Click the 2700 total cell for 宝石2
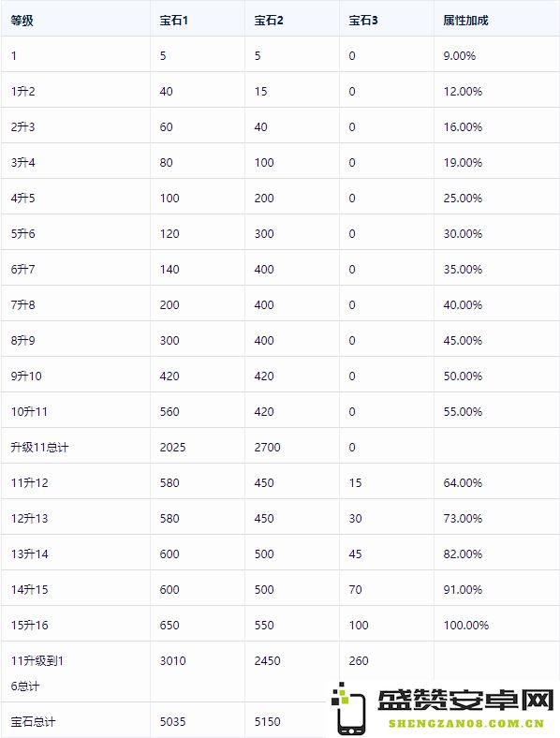 267,447
